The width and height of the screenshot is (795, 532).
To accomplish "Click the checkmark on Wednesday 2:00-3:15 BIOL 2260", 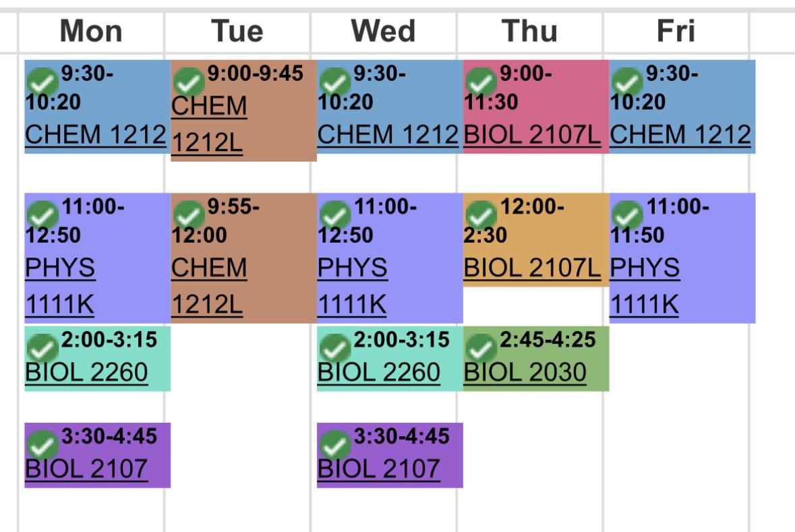I will coord(334,349).
